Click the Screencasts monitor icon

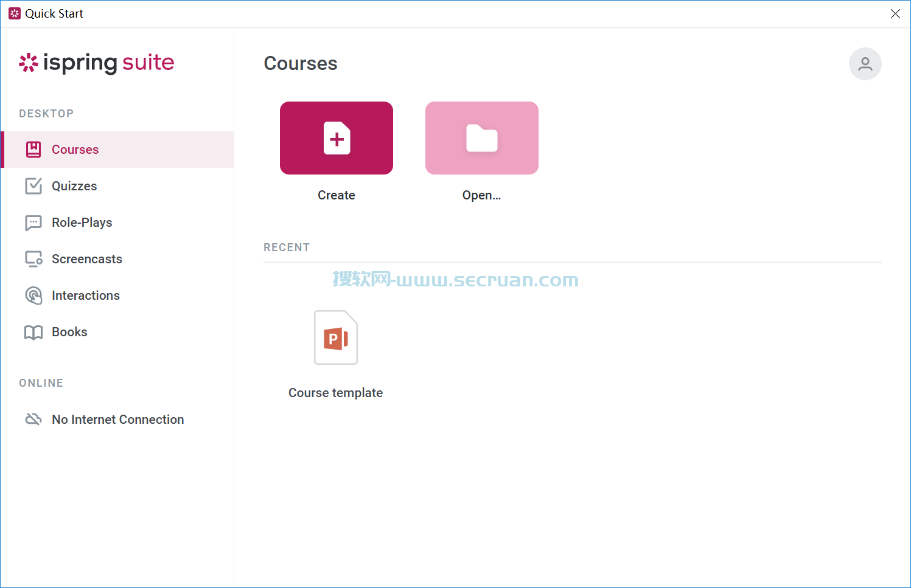point(33,259)
